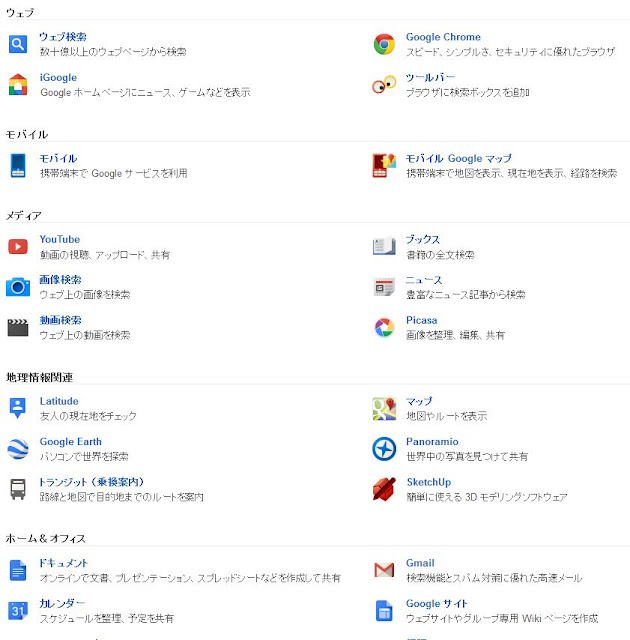Click the Calendar 31 icon

pyautogui.click(x=18, y=610)
